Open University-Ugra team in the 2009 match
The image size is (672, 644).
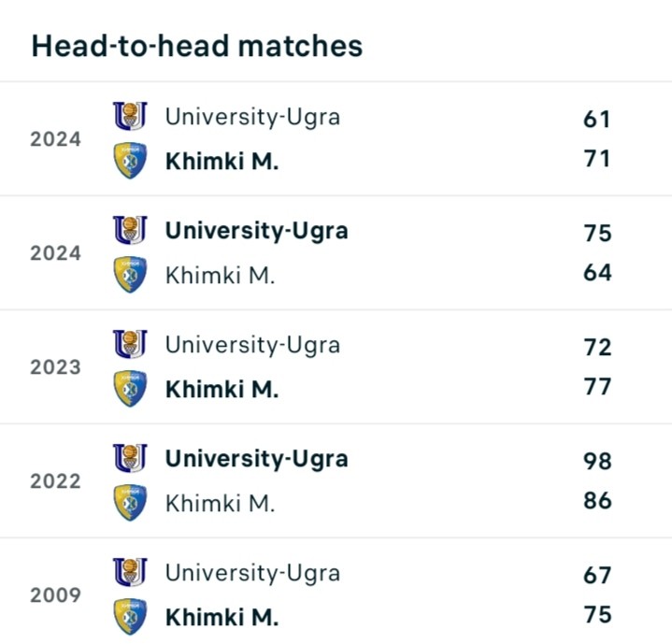252,573
